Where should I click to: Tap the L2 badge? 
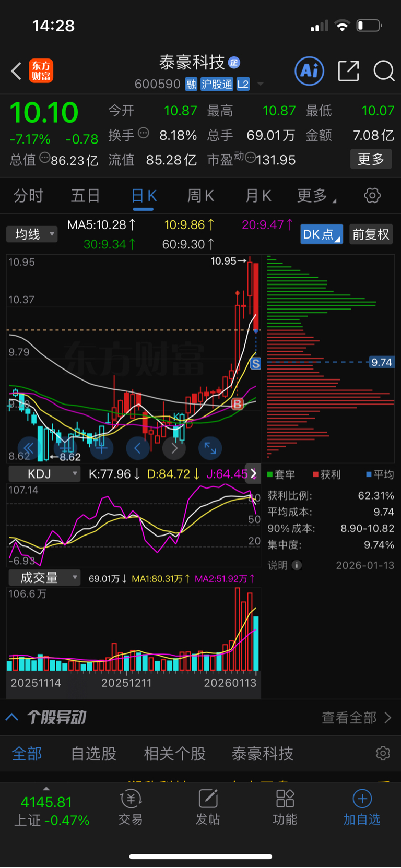click(x=243, y=84)
